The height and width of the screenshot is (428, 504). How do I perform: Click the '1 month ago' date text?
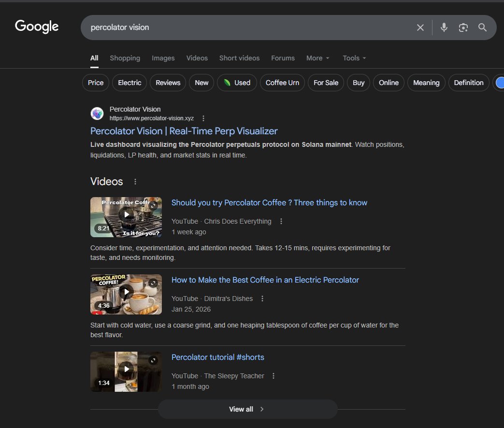click(190, 386)
